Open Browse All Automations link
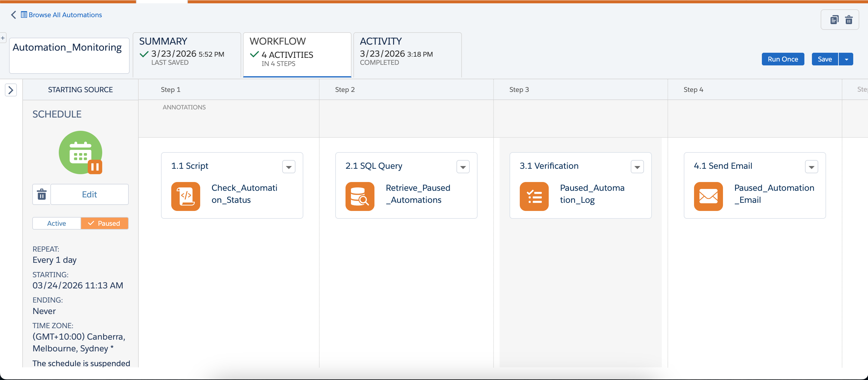 click(x=65, y=15)
